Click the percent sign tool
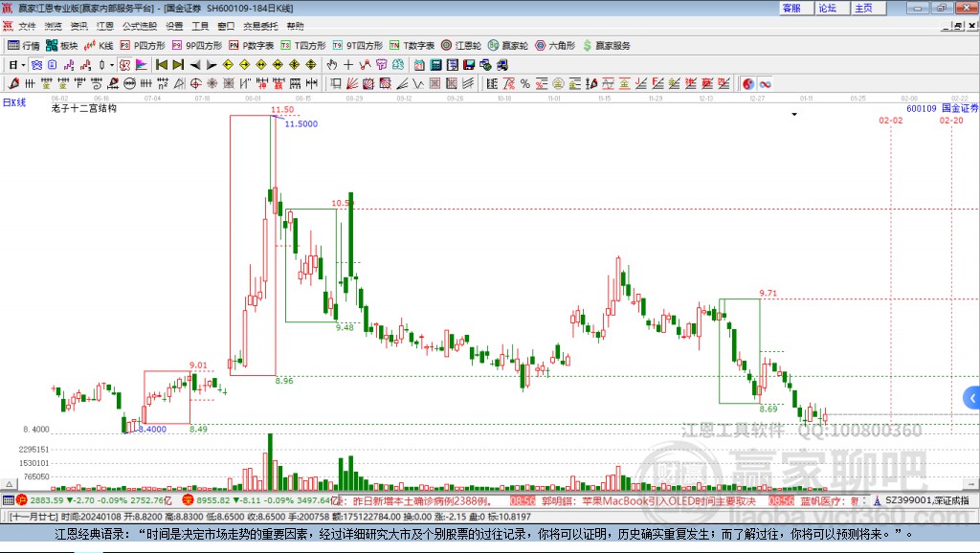This screenshot has height=553, width=980. click(x=525, y=84)
